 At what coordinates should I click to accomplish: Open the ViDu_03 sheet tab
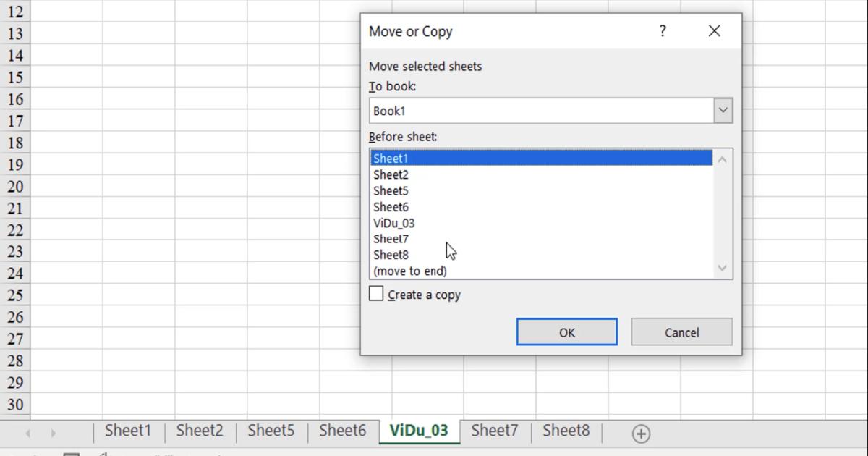(420, 429)
